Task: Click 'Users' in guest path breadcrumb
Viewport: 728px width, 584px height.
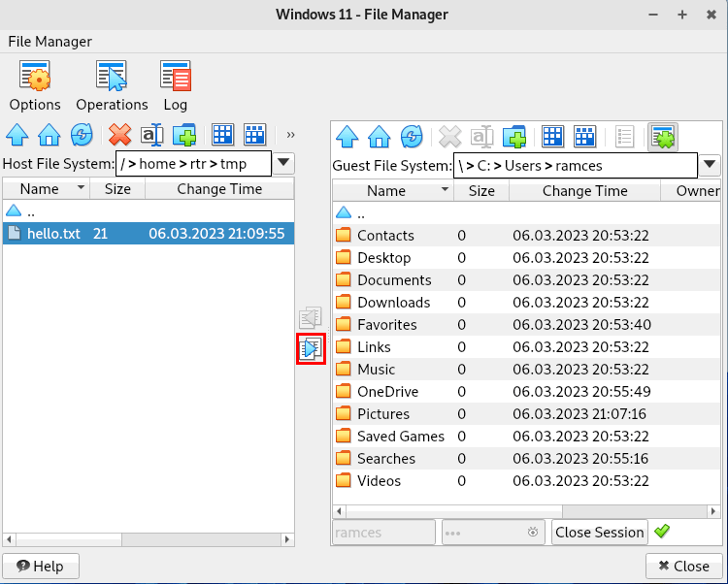Action: click(x=523, y=166)
